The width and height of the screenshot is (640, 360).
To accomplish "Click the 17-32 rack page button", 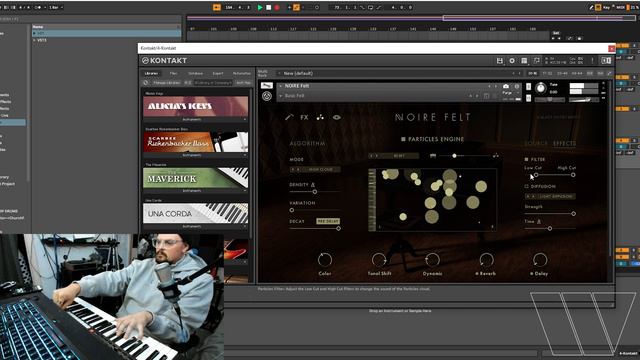I will click(547, 73).
